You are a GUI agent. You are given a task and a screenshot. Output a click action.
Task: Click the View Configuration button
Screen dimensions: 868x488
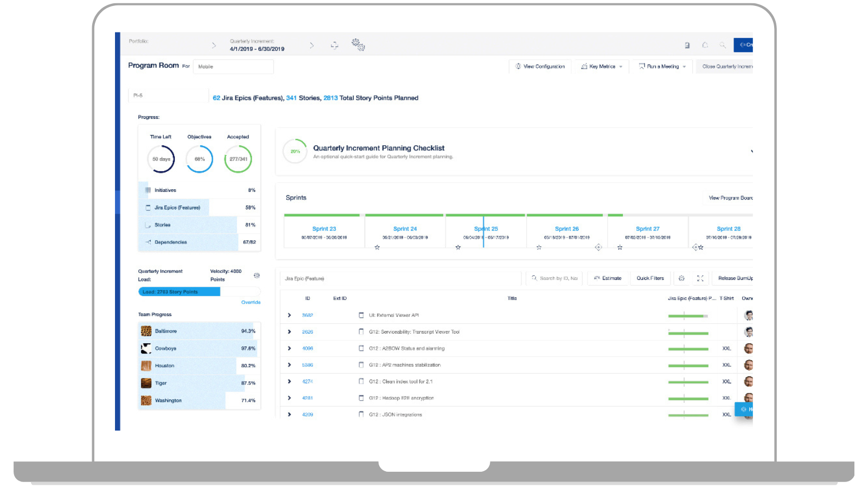[x=540, y=67]
